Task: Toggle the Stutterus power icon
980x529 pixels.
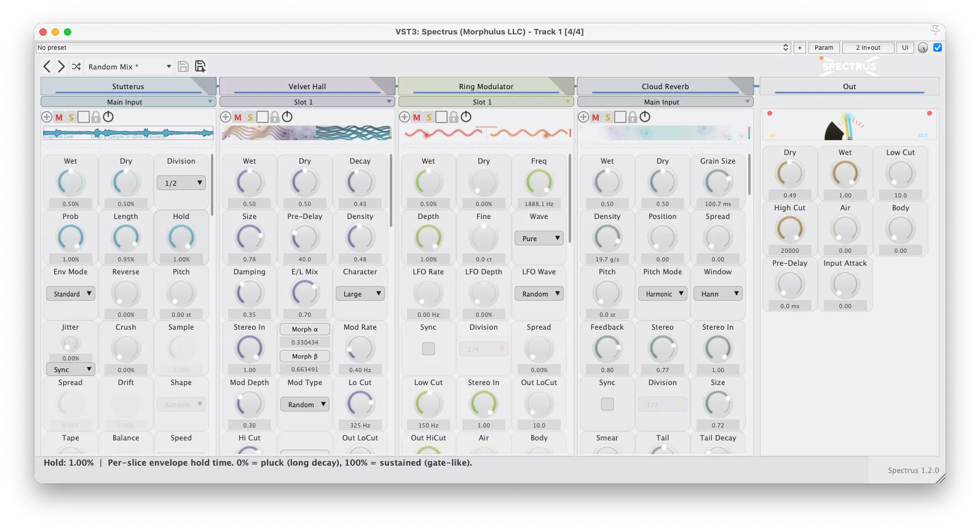Action: [x=108, y=117]
